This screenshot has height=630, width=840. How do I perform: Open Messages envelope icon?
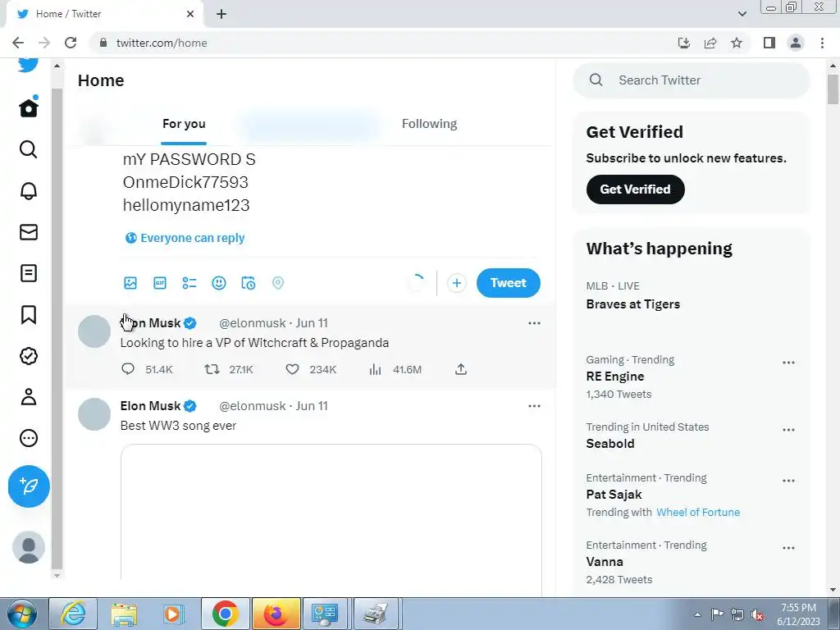(x=29, y=232)
